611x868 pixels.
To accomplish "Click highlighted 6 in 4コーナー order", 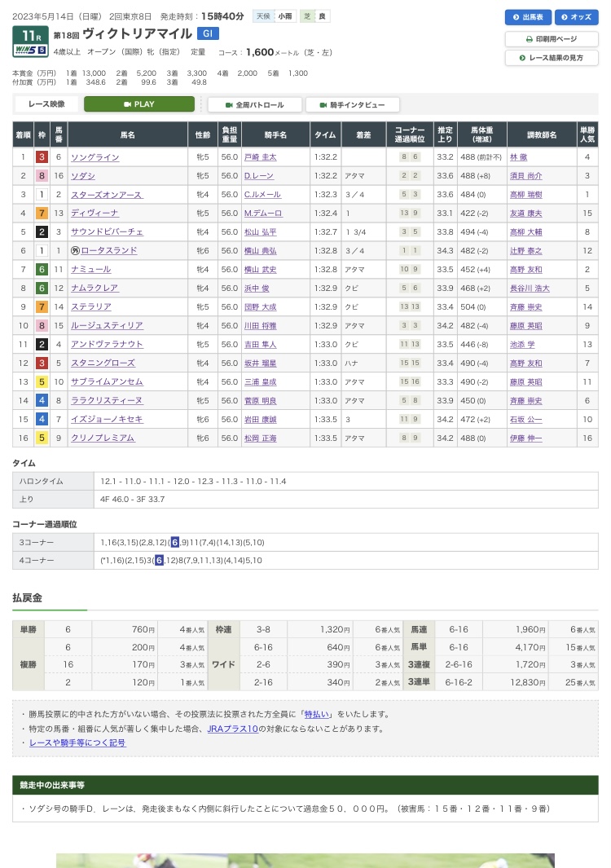I will (x=160, y=560).
